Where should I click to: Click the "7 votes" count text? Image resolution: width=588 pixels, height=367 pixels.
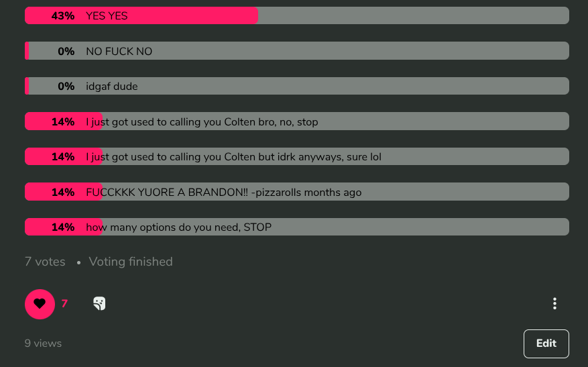(x=45, y=262)
